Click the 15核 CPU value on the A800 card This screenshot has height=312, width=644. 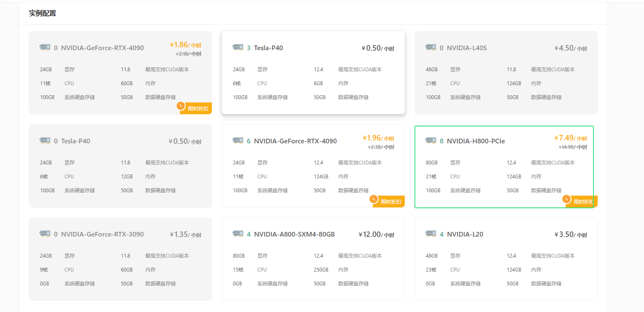click(x=238, y=270)
